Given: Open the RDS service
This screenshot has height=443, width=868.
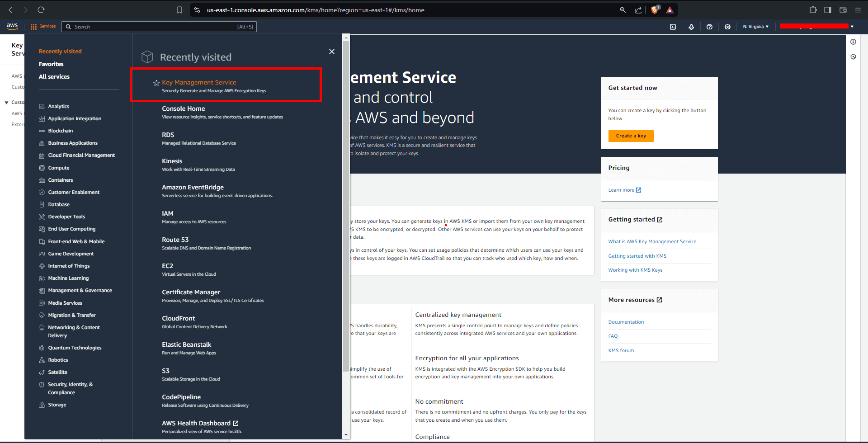Looking at the screenshot, I should [x=168, y=135].
